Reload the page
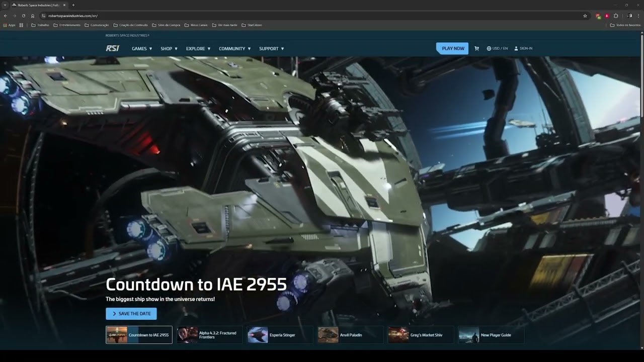 tap(23, 16)
